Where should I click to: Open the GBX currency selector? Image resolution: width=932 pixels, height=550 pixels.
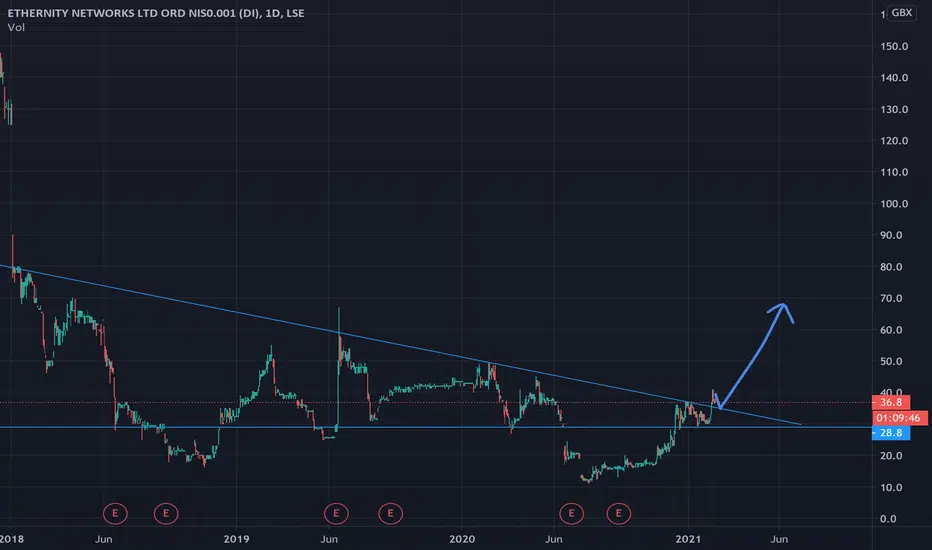[x=902, y=12]
